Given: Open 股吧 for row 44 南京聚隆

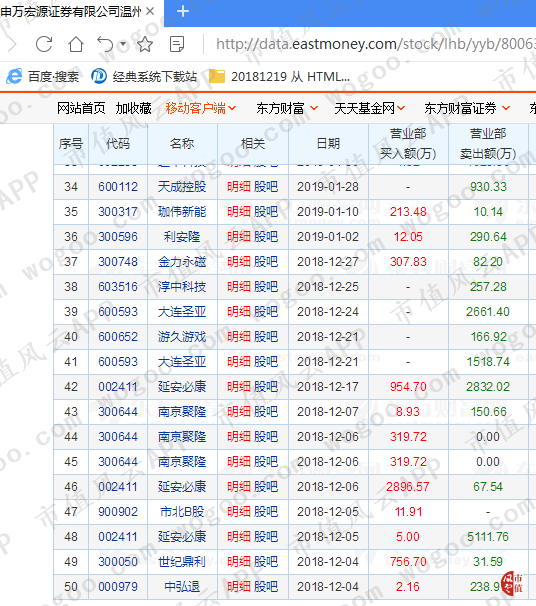Looking at the screenshot, I should [266, 437].
